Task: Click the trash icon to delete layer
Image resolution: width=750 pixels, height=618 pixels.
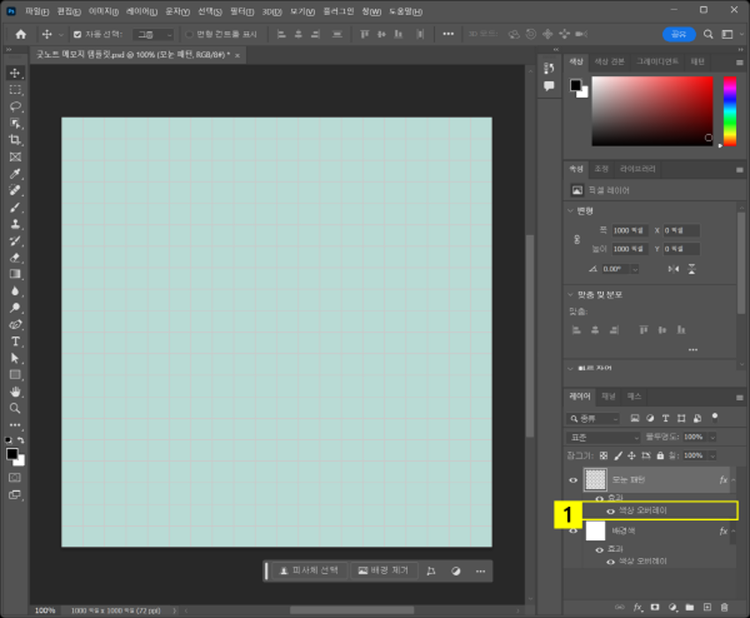Action: (x=723, y=606)
